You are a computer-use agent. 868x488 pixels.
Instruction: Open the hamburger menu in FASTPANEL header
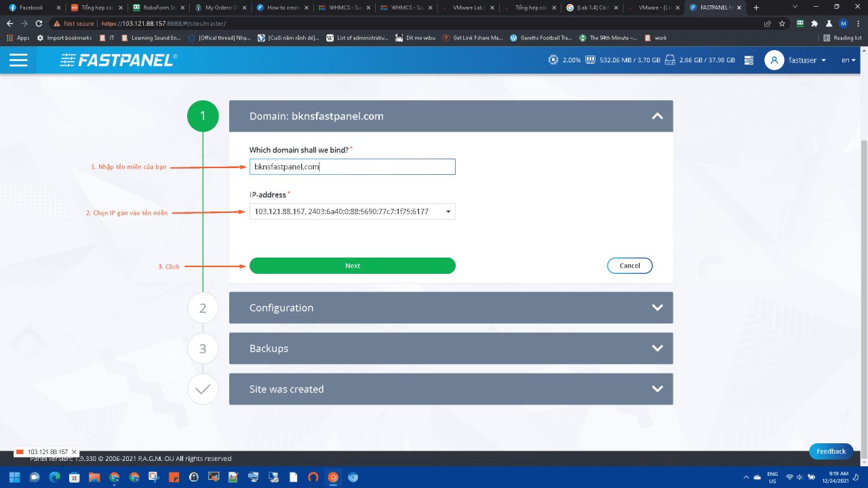tap(18, 60)
